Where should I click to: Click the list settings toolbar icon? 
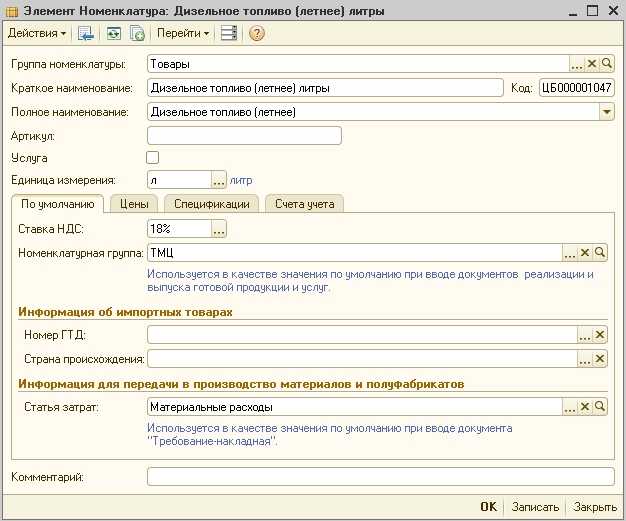tap(229, 33)
